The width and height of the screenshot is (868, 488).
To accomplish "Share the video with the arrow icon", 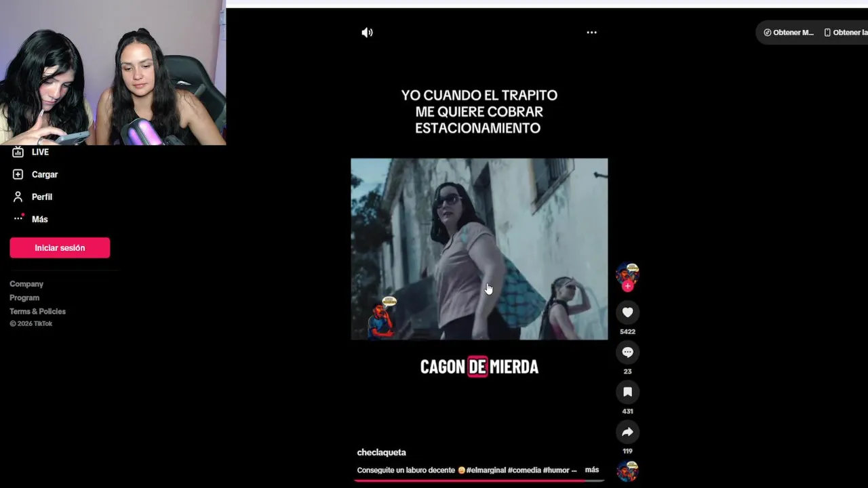I will click(x=627, y=432).
